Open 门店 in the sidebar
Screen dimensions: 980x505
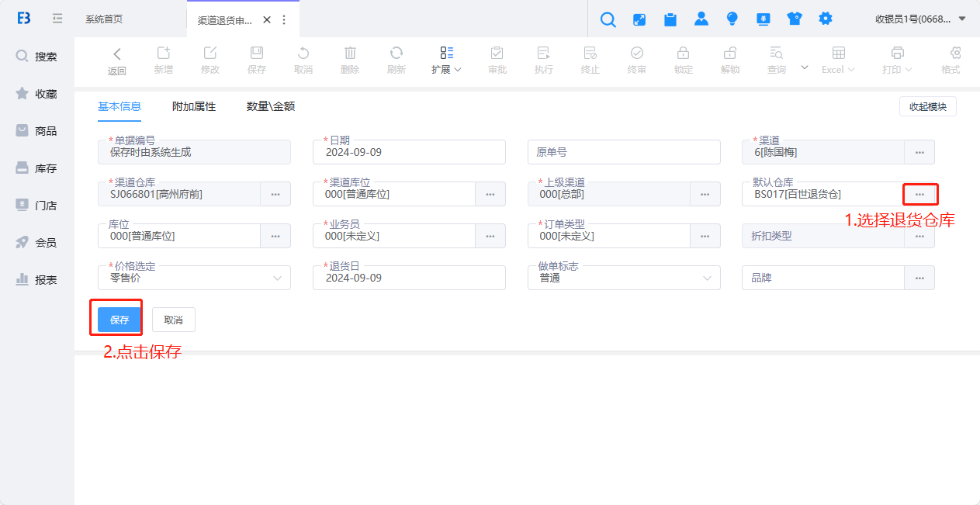point(37,206)
